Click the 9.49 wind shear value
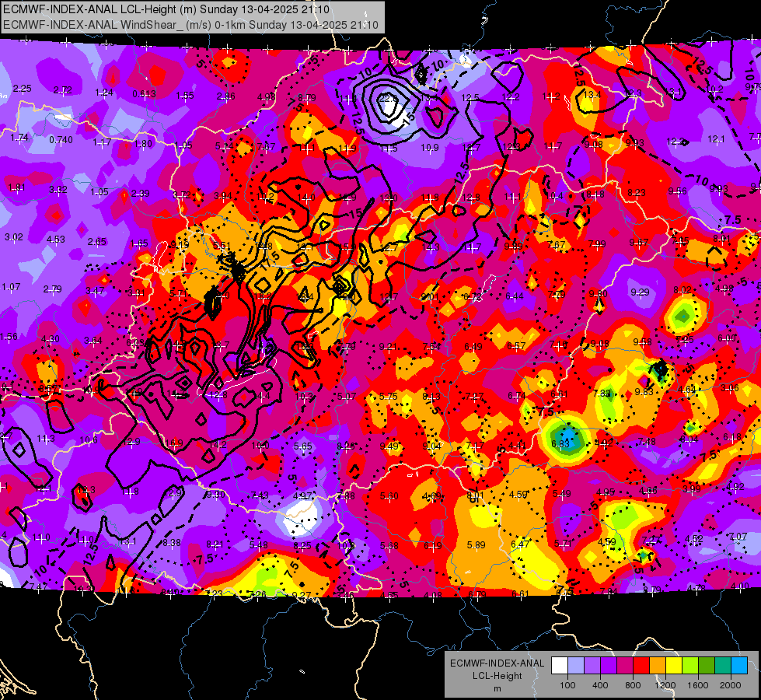The image size is (761, 700). [389, 446]
